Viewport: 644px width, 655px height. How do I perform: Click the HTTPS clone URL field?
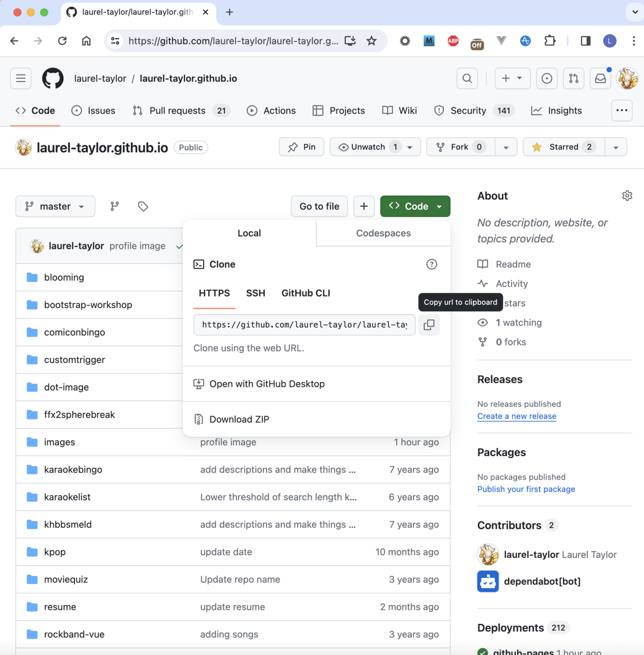tap(305, 325)
